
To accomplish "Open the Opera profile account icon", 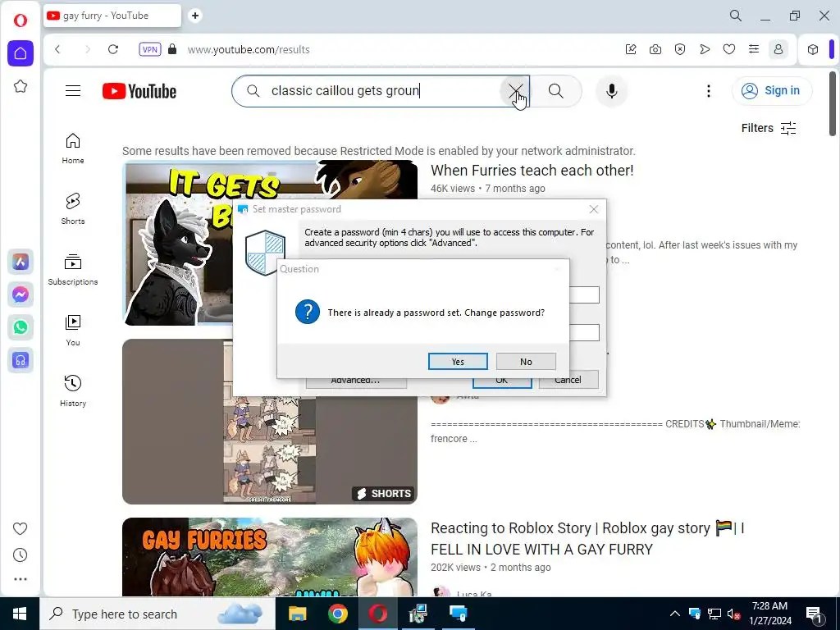I will [x=778, y=49].
